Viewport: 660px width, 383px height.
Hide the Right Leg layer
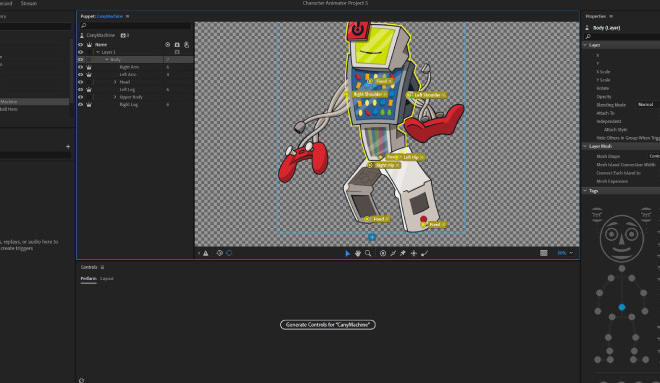coord(80,105)
